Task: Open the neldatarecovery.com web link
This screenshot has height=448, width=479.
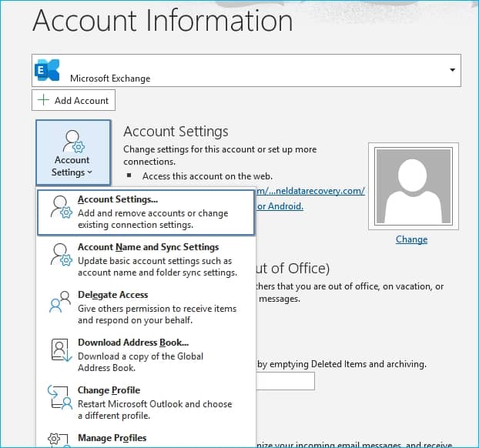Action: pyautogui.click(x=310, y=191)
